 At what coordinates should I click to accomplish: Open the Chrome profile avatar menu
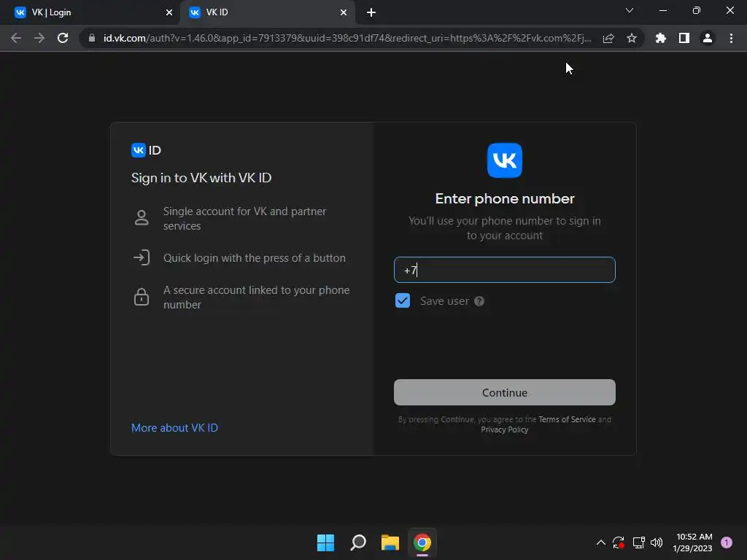point(708,38)
